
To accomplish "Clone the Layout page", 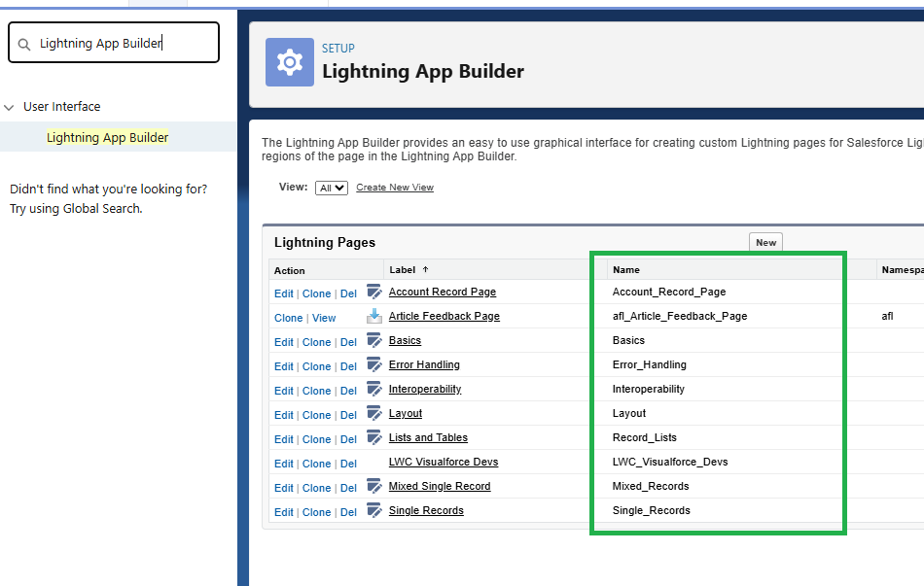I will coord(316,415).
